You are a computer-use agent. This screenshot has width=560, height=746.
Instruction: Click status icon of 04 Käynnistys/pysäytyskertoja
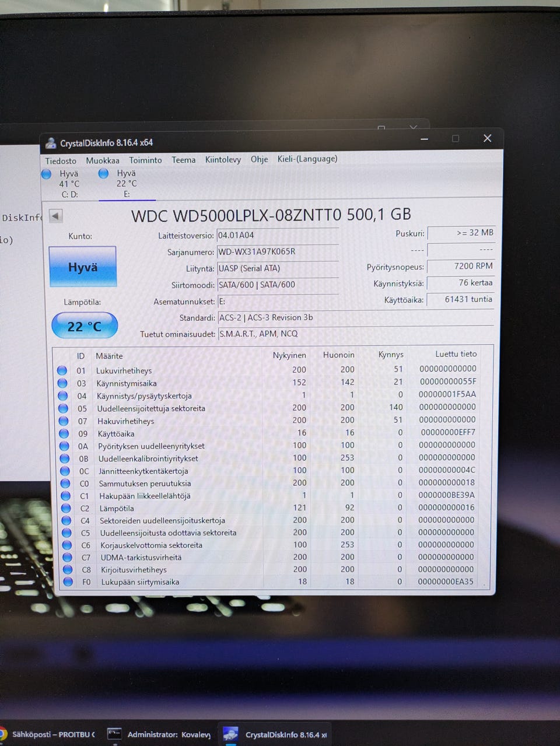coord(62,395)
